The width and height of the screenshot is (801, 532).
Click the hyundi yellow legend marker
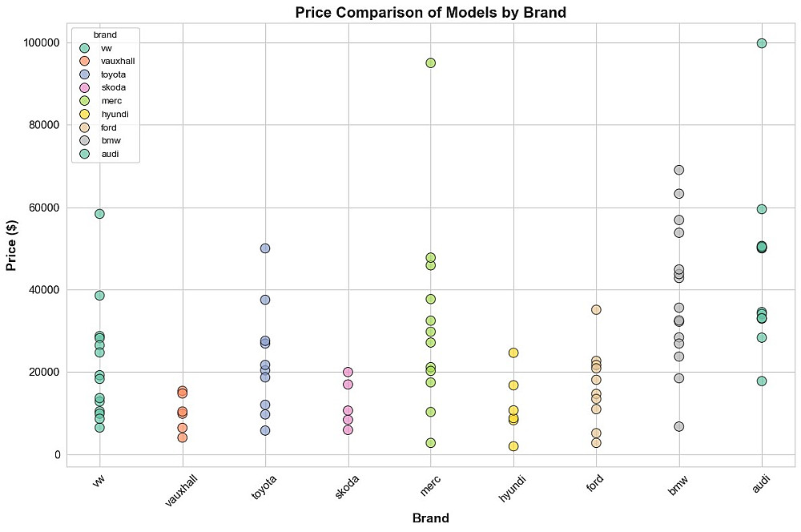pyautogui.click(x=84, y=114)
